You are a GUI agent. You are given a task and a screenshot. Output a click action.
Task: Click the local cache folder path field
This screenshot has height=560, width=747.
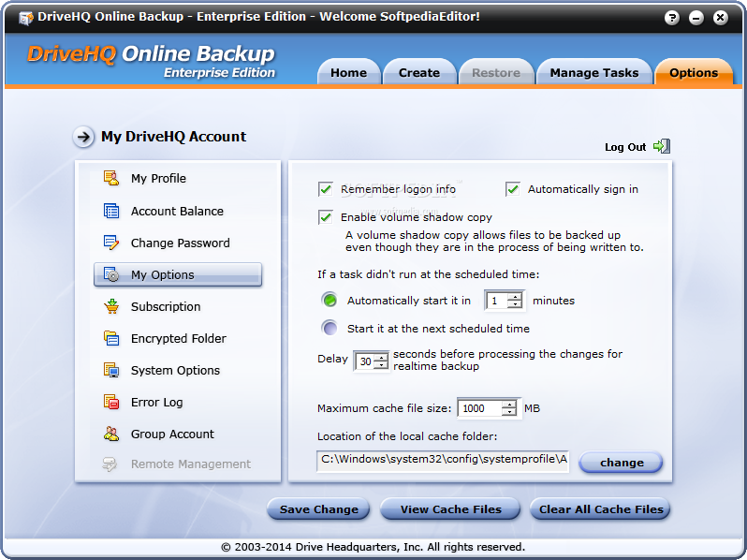click(x=443, y=461)
